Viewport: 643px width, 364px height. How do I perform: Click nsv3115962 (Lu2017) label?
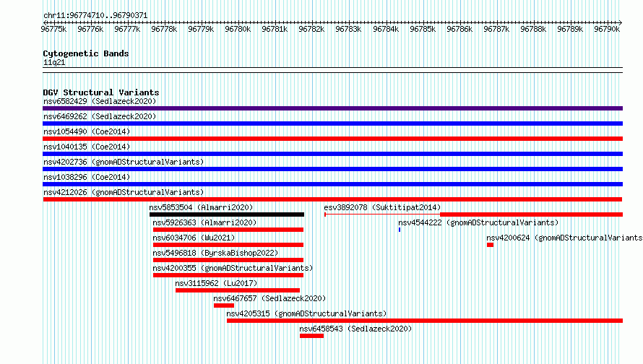coord(216,283)
